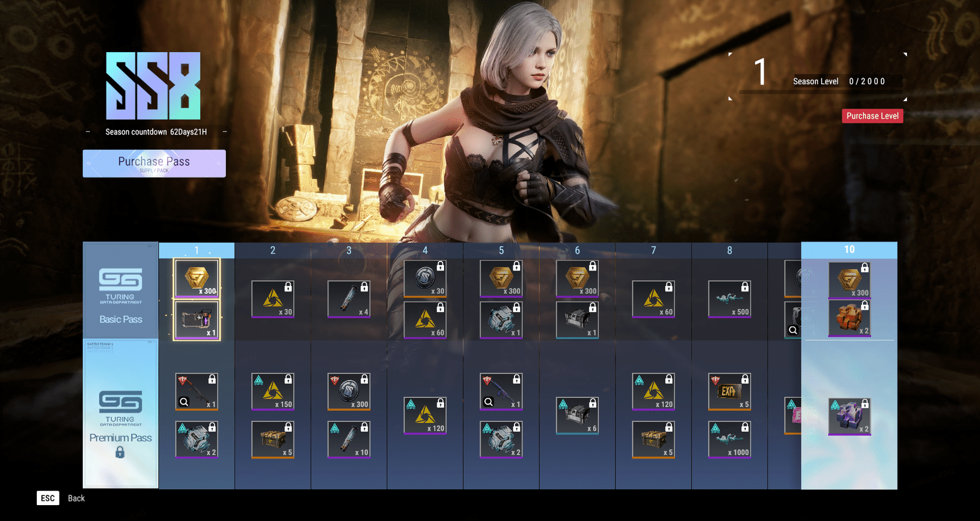Select the level 4 basic x30 coin reward

(425, 279)
